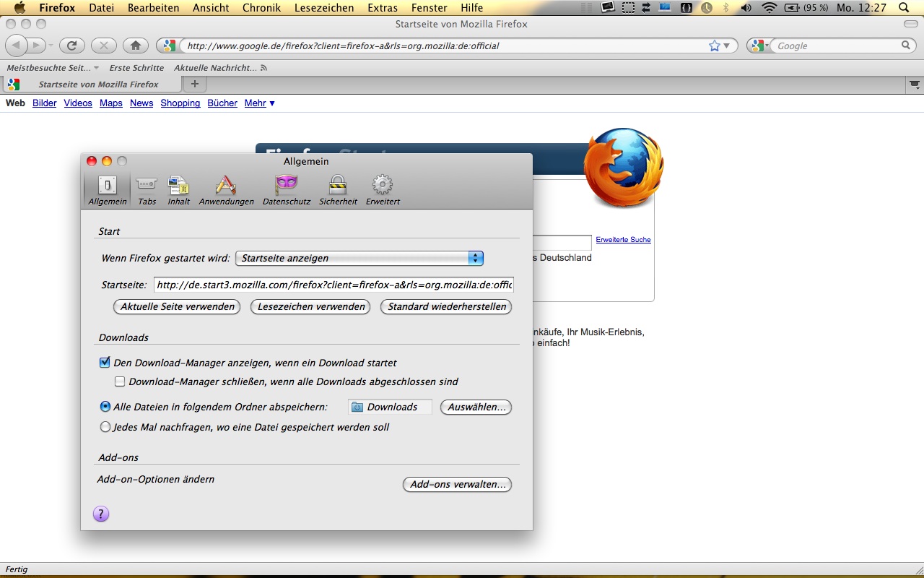This screenshot has height=578, width=924.
Task: Open the Erweiterte Suche link
Action: (x=624, y=240)
